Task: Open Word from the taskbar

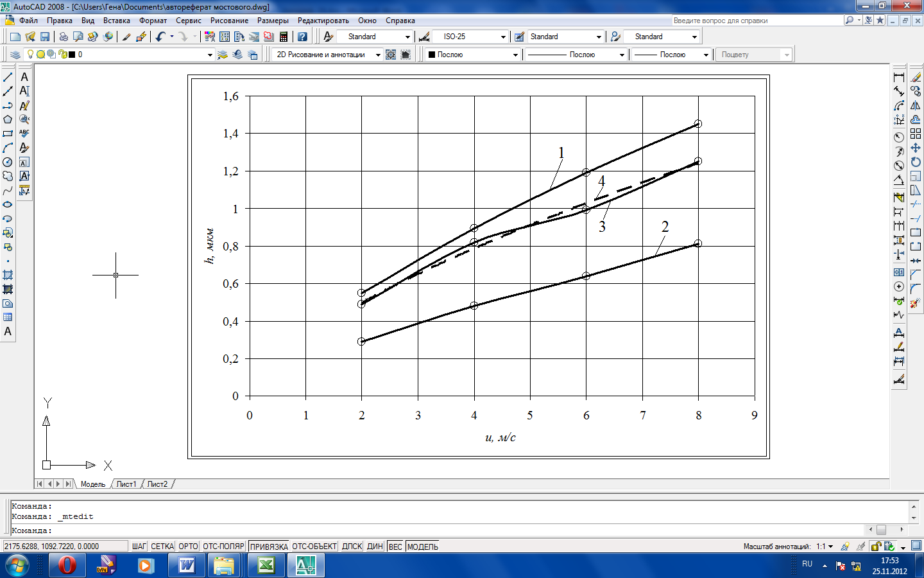Action: (x=186, y=566)
